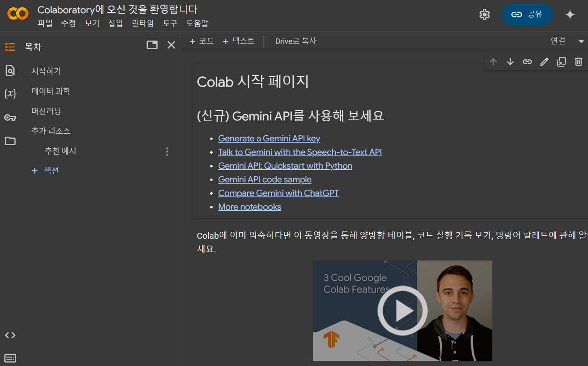Open the find and replace sidebar icon
Image resolution: width=588 pixels, height=366 pixels.
[10, 70]
